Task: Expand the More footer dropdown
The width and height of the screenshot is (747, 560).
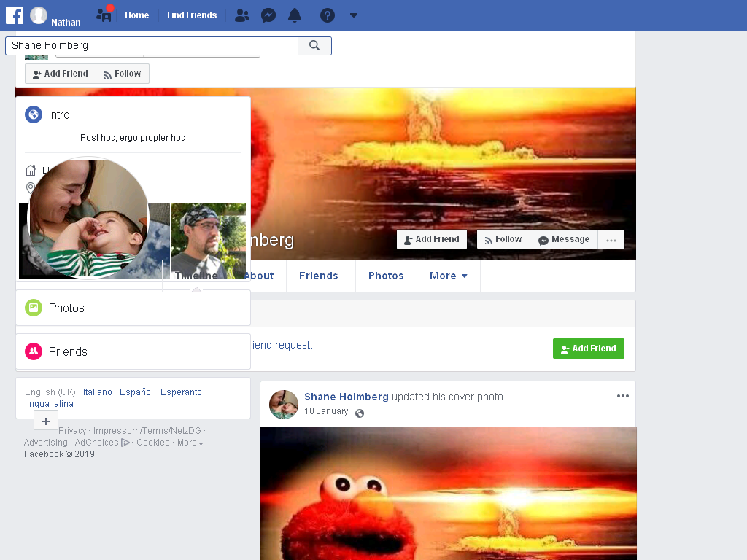Action: point(190,443)
